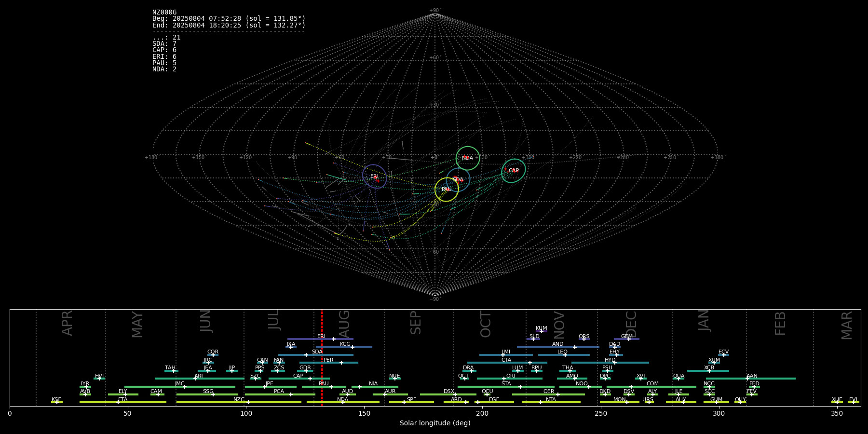Click the KUM shower label in timeline
Screen dimensions: 868x434
pyautogui.click(x=542, y=328)
